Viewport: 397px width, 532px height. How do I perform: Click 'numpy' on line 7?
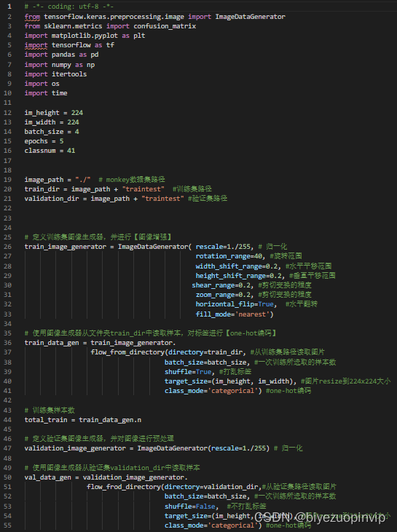point(61,65)
